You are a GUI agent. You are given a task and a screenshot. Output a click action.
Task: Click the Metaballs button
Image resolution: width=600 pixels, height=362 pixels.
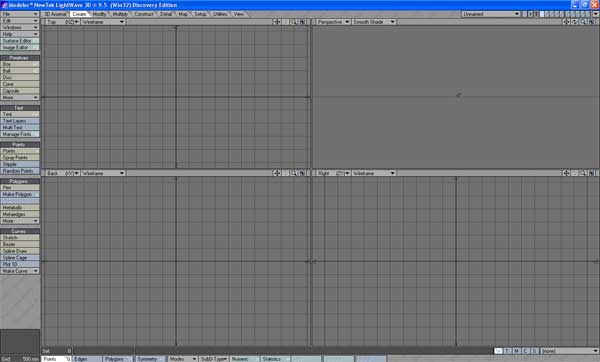click(20, 207)
